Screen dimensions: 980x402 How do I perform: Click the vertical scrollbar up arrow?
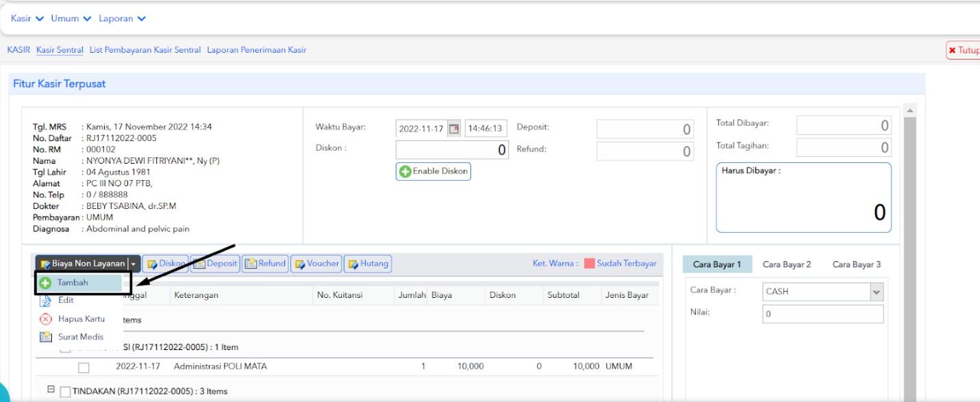click(x=910, y=111)
